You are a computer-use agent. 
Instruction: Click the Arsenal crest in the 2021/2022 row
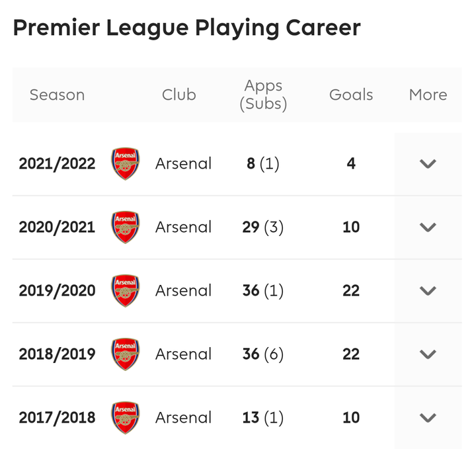coord(126,163)
